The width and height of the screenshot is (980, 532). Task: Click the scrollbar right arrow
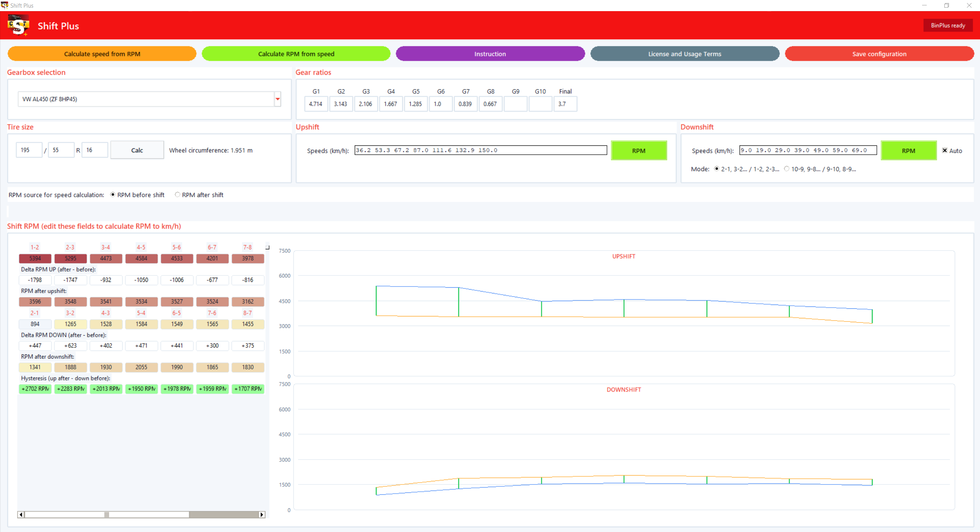tap(262, 514)
